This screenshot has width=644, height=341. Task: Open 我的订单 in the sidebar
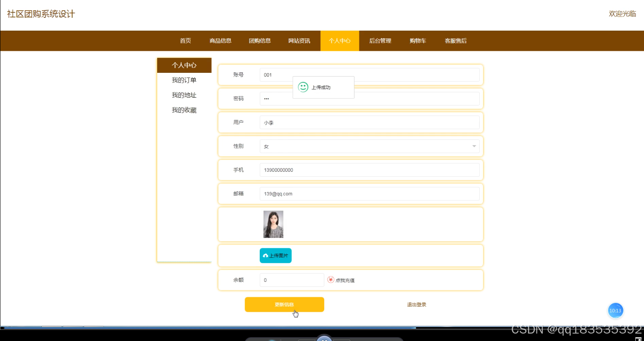click(x=184, y=80)
